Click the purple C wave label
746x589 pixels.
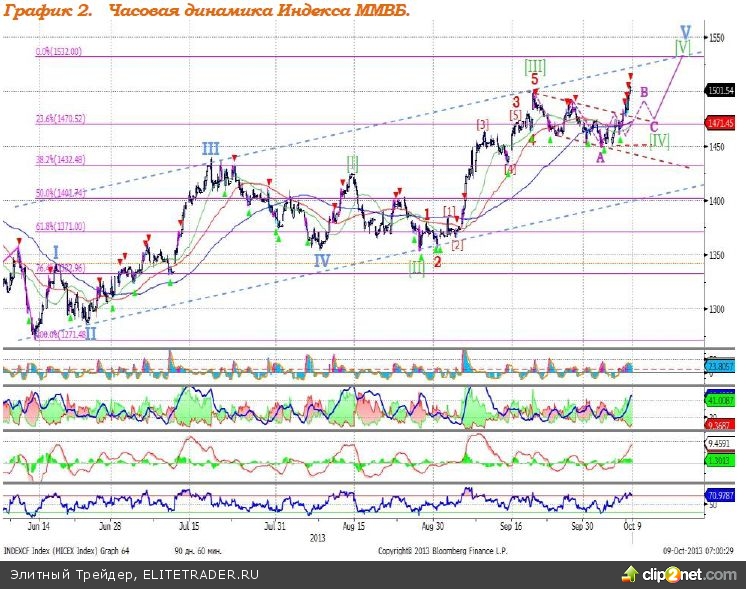[654, 126]
